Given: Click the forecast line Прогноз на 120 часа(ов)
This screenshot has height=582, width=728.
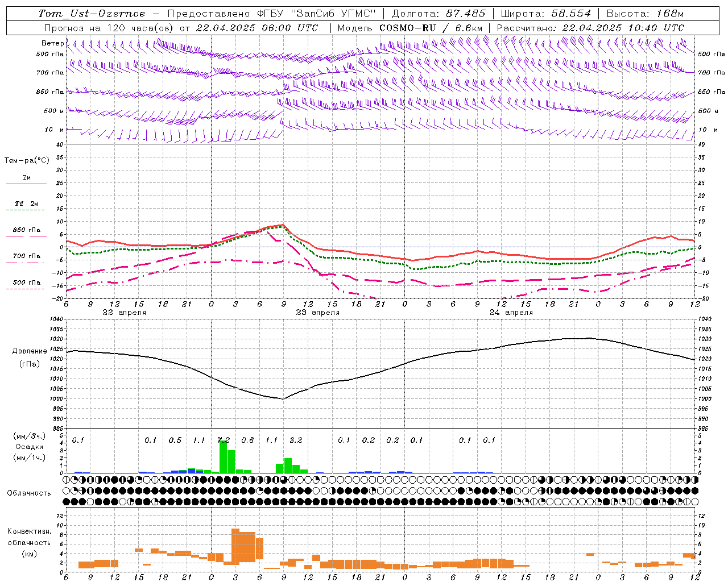Looking at the screenshot, I should click(x=109, y=28).
